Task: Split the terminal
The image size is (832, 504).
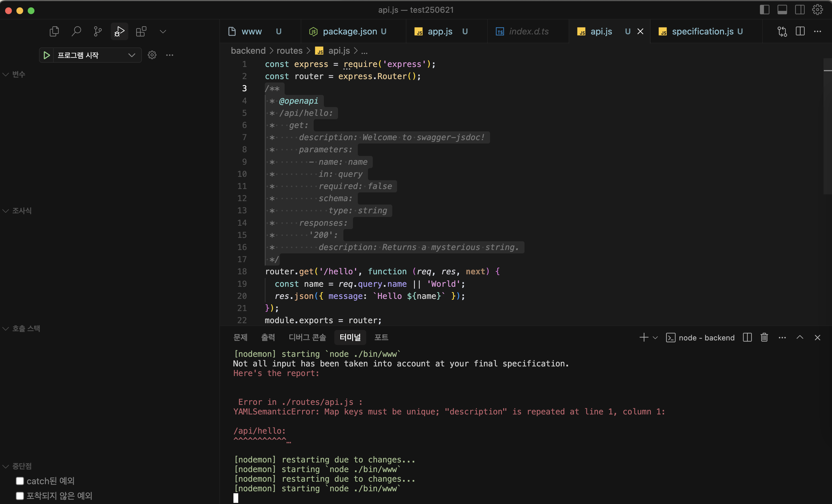Action: point(747,338)
